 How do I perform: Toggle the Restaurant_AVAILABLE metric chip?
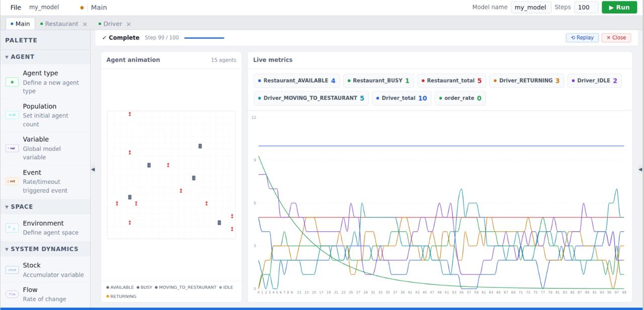tap(297, 80)
